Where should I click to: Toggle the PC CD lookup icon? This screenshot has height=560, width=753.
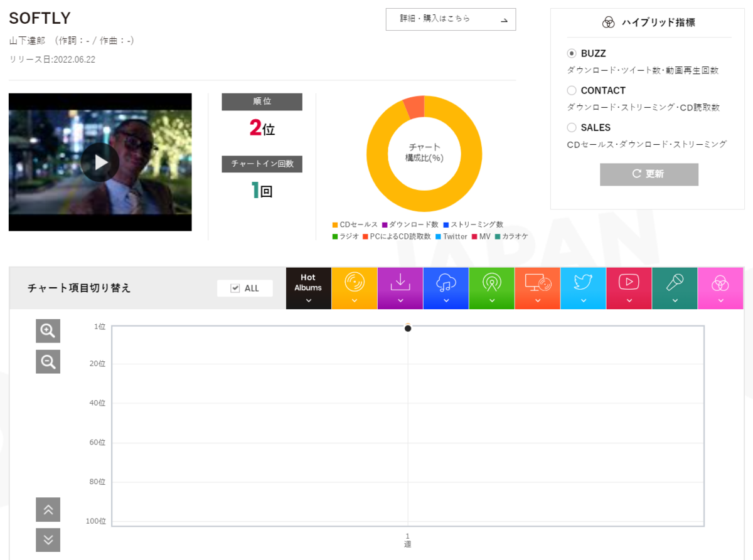click(538, 288)
